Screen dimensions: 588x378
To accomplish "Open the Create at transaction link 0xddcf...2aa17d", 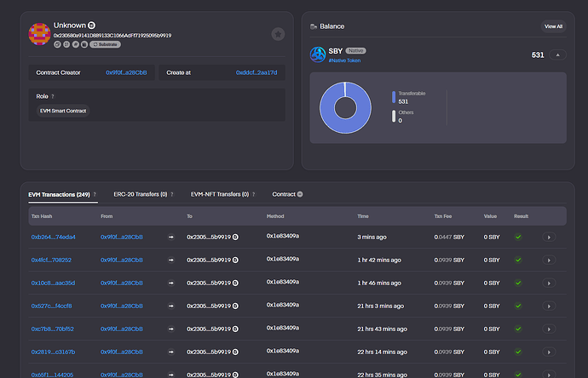I will [256, 73].
